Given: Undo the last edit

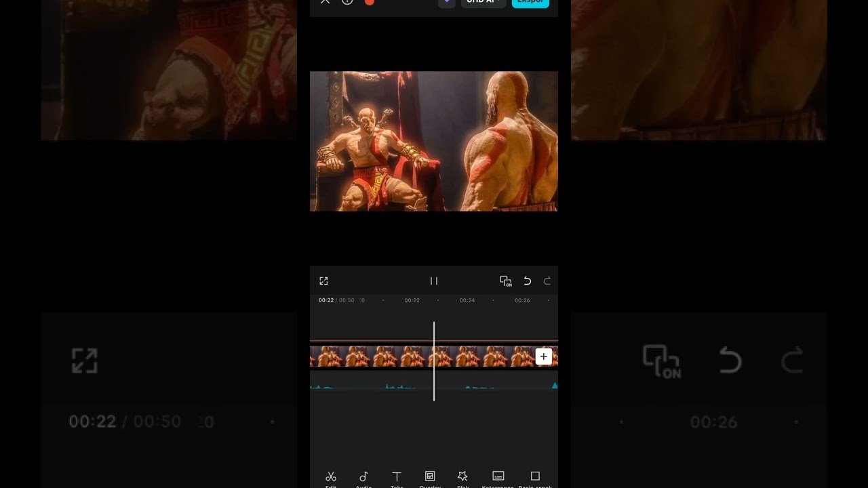Looking at the screenshot, I should [x=527, y=281].
